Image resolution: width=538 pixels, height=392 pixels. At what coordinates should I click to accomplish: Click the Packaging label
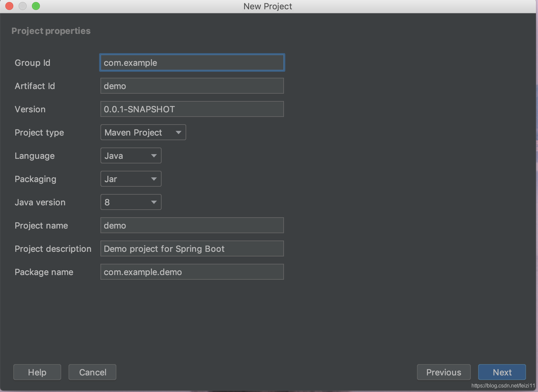(35, 179)
